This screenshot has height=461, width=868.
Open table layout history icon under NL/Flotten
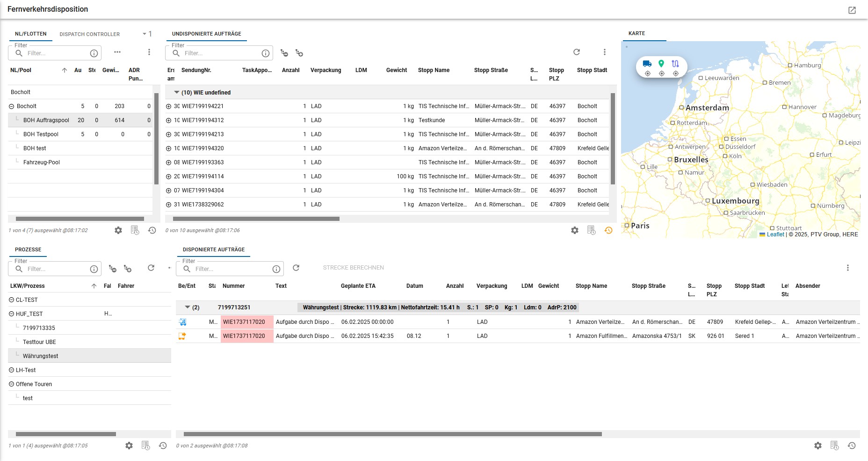135,230
